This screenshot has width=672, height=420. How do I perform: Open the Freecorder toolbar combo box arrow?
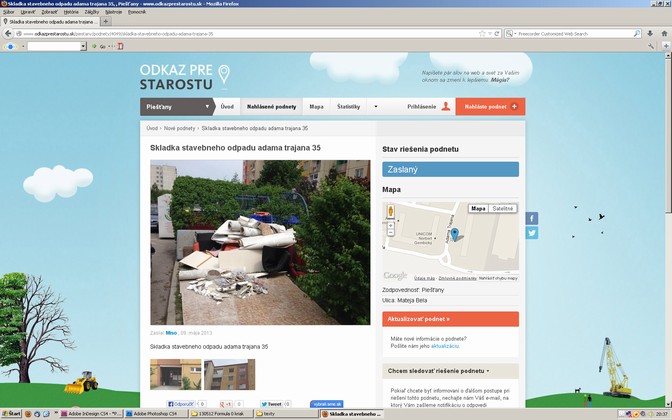tap(83, 46)
